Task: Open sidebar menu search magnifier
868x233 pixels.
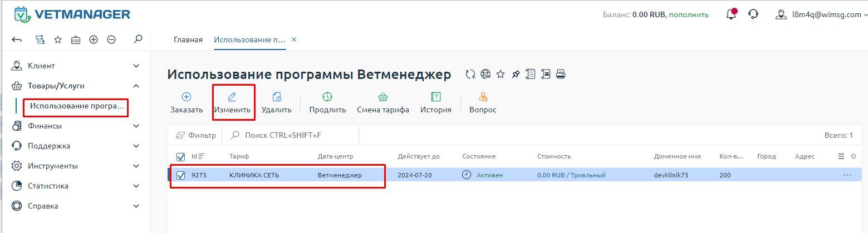Action: [x=139, y=39]
